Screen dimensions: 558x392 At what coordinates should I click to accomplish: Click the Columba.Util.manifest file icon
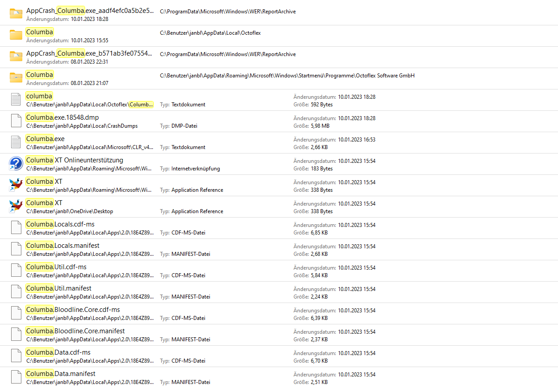click(x=16, y=291)
